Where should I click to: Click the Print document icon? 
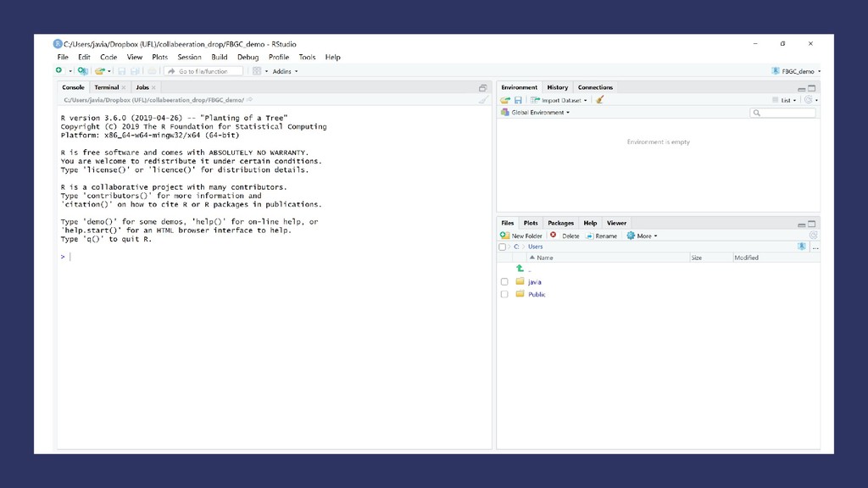pyautogui.click(x=152, y=71)
